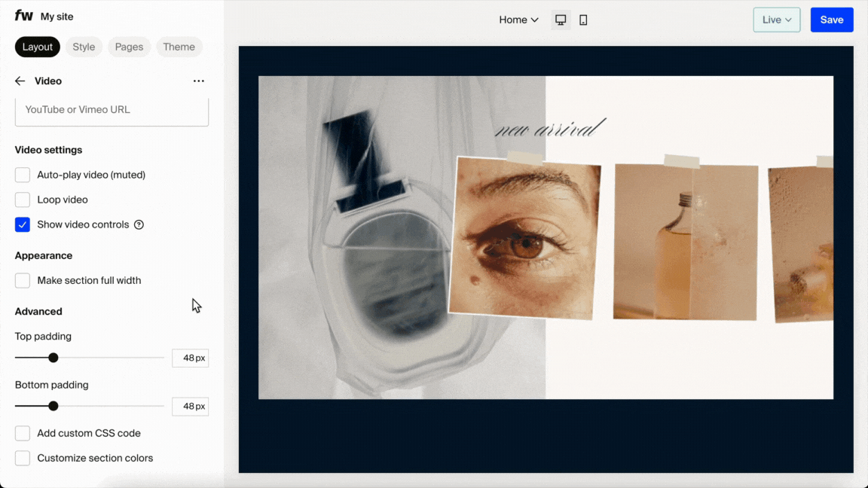868x488 pixels.
Task: Check Make section full width
Action: [22, 279]
